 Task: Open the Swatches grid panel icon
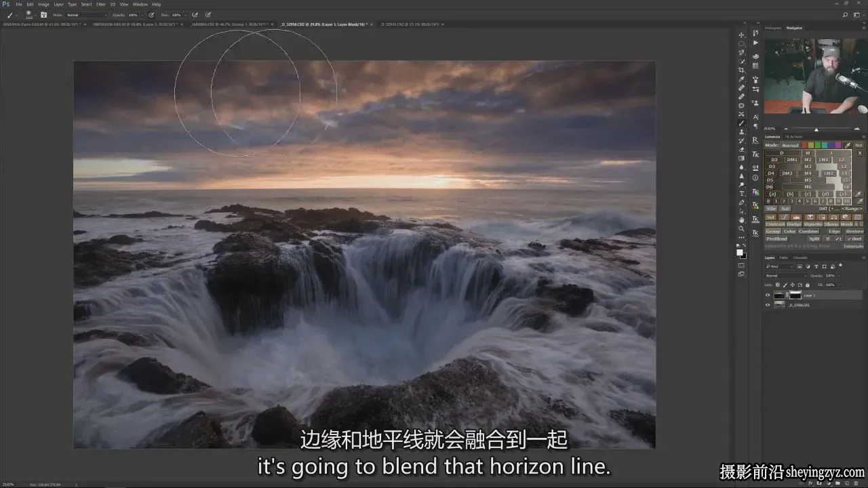755,66
